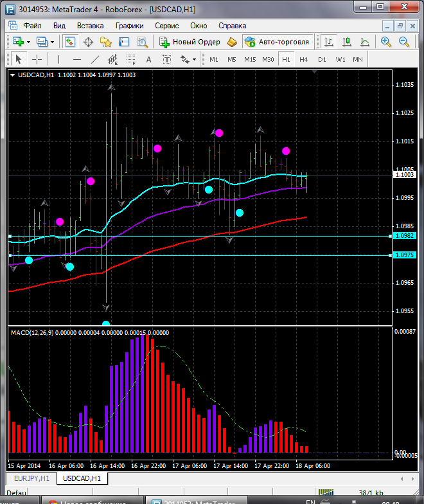Select the trendline drawing tool
Screen dimensions: 424x504
[95, 59]
